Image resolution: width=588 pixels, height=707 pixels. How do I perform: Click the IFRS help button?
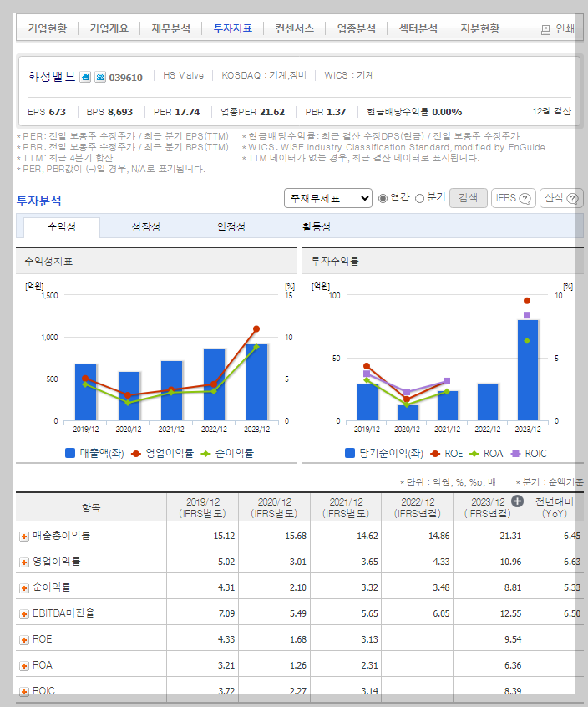(x=513, y=198)
